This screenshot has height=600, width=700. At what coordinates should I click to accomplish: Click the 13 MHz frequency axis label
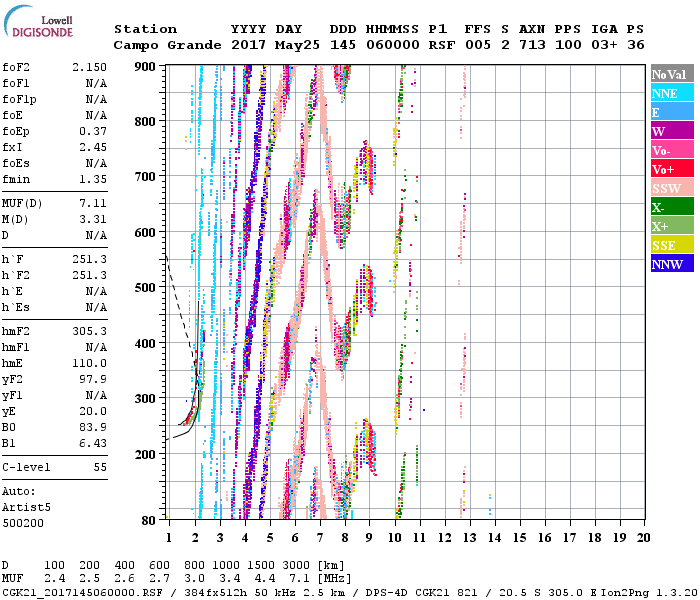tap(470, 538)
